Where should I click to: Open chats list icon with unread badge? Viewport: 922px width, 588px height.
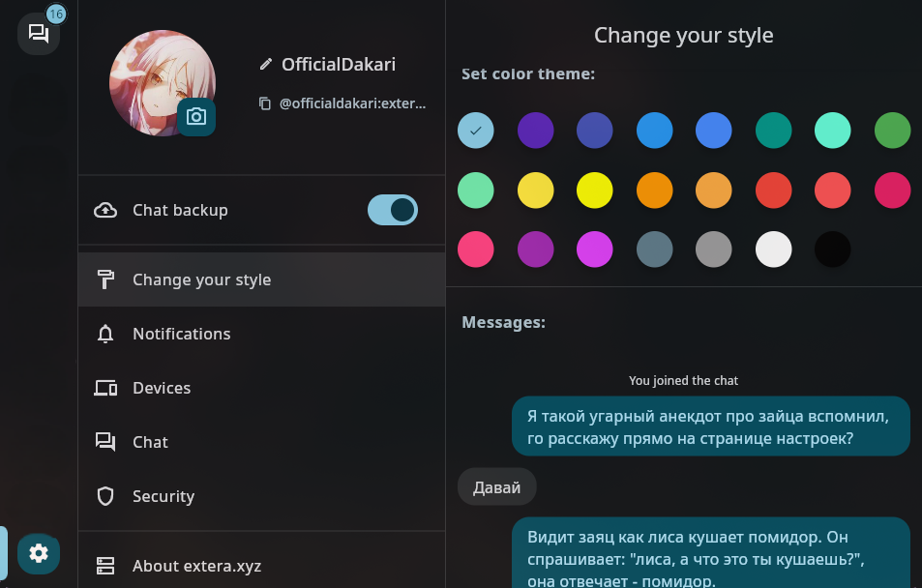39,34
